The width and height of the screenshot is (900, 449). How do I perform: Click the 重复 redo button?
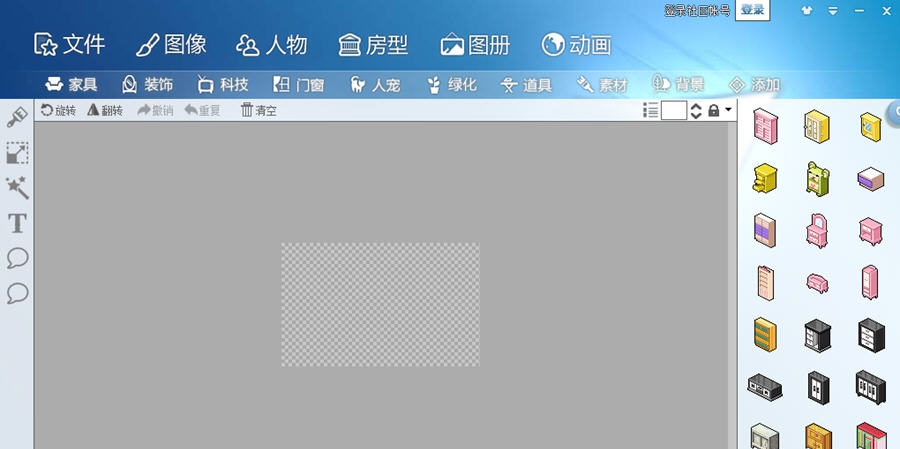pyautogui.click(x=202, y=110)
